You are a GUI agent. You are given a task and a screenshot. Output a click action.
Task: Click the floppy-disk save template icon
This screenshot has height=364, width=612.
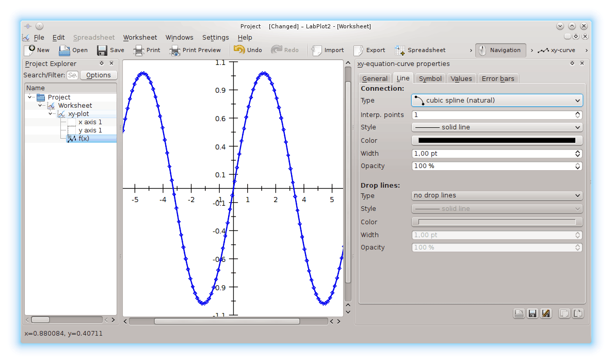533,313
